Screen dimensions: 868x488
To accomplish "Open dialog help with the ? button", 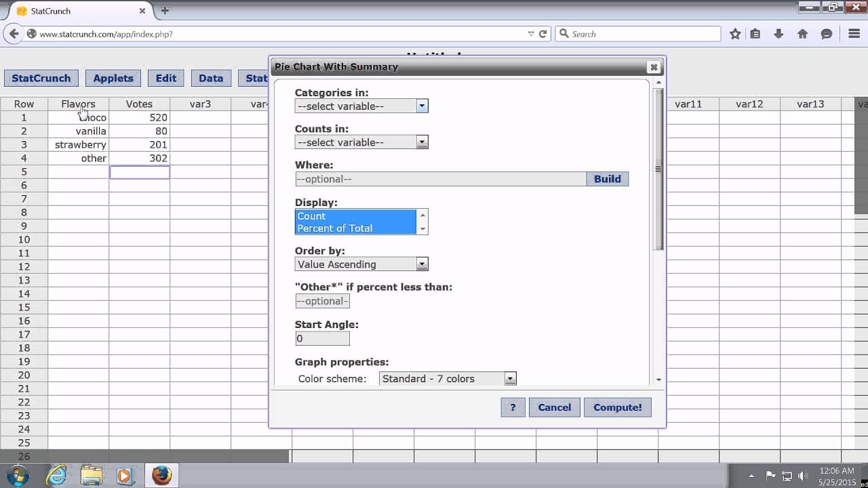I will pos(513,407).
